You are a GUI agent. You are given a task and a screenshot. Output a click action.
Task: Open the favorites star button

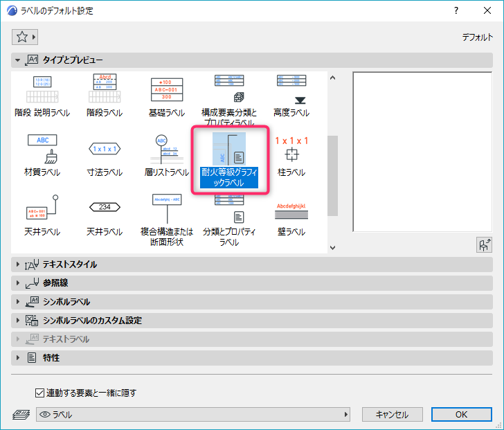pos(25,37)
